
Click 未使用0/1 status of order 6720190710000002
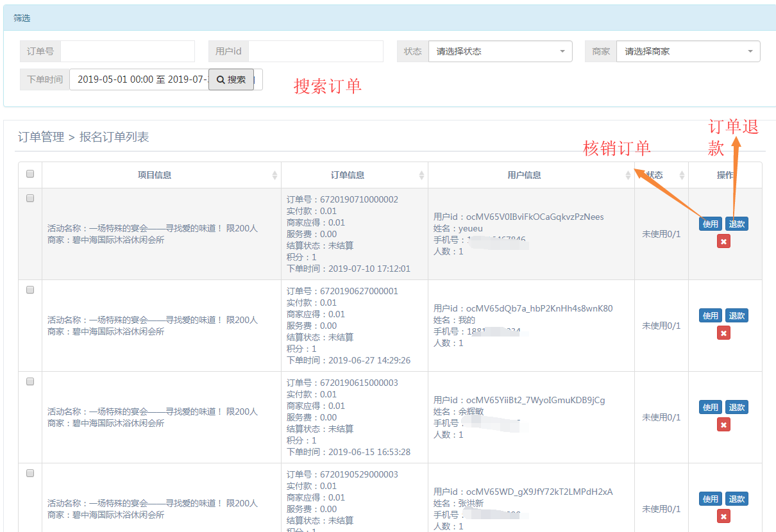coord(661,234)
